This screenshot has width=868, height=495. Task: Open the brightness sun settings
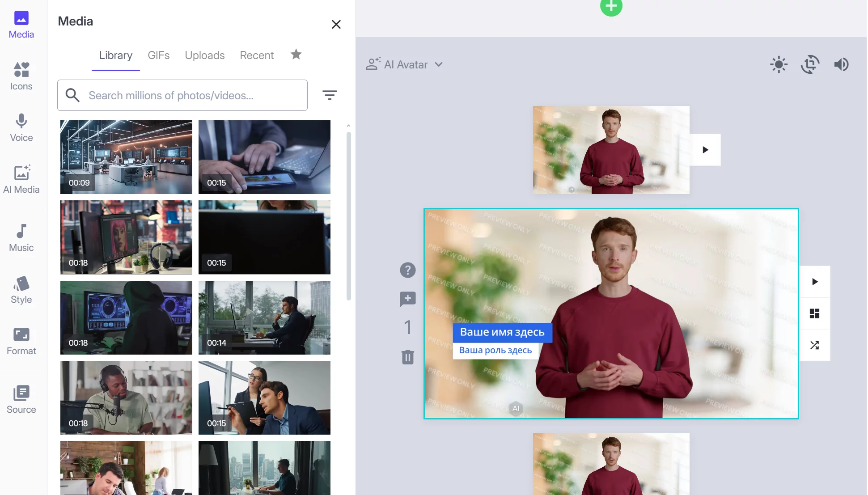(779, 64)
